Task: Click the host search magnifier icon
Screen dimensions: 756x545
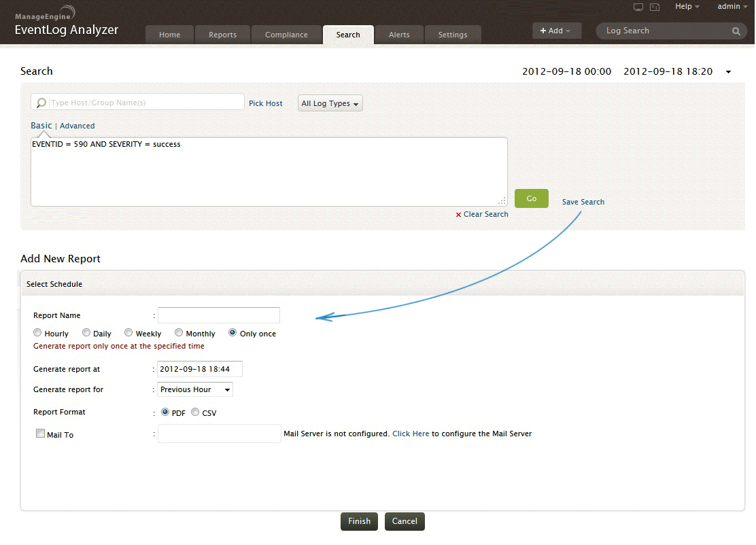Action: coord(41,103)
